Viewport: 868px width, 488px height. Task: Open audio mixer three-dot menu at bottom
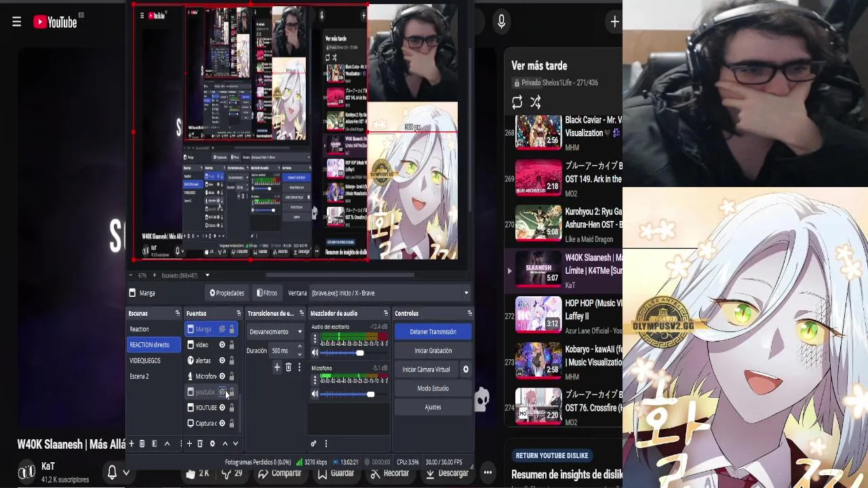(x=325, y=443)
